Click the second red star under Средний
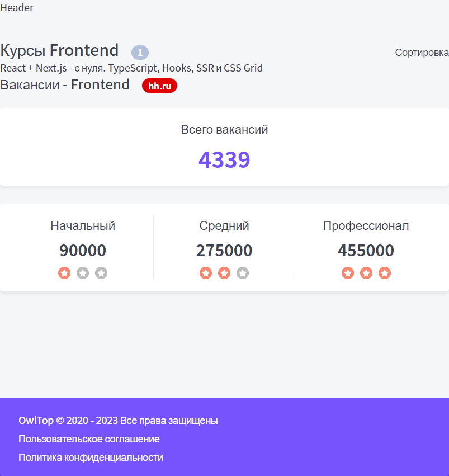This screenshot has width=449, height=476. click(x=224, y=273)
